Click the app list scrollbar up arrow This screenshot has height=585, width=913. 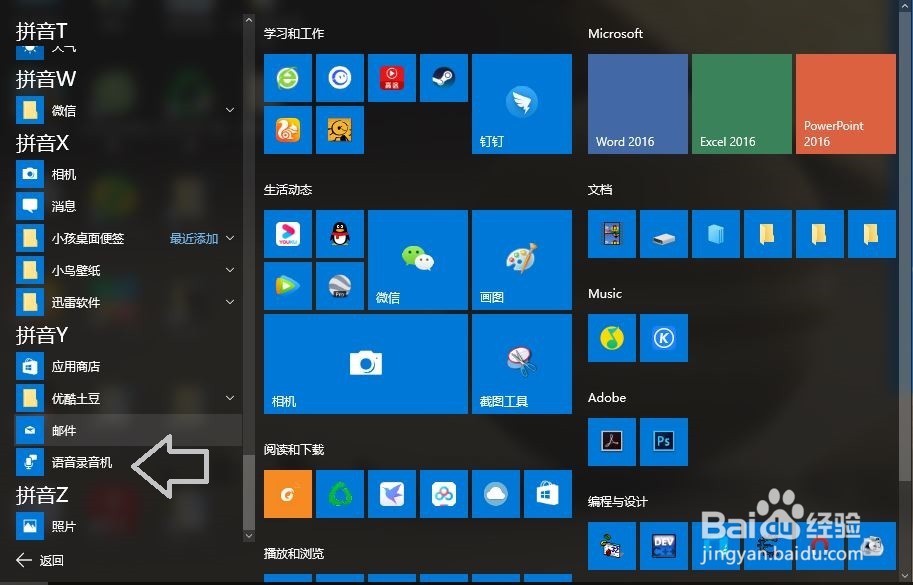point(249,20)
